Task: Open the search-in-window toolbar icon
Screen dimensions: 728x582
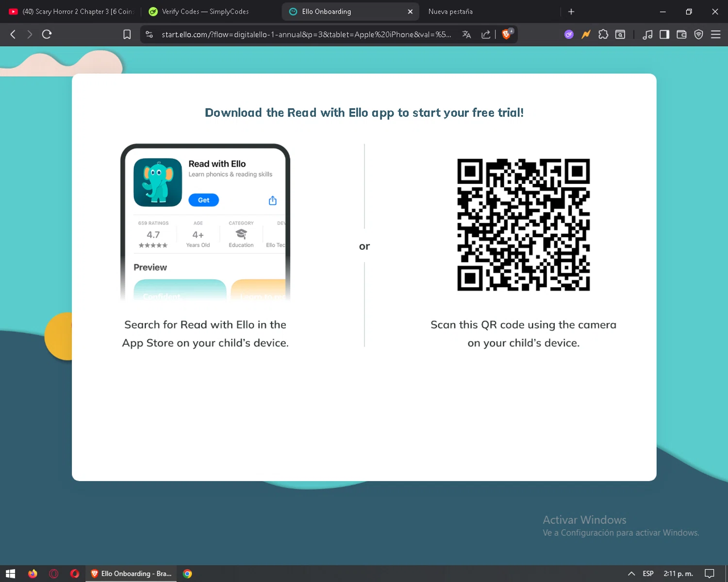Action: 620,34
